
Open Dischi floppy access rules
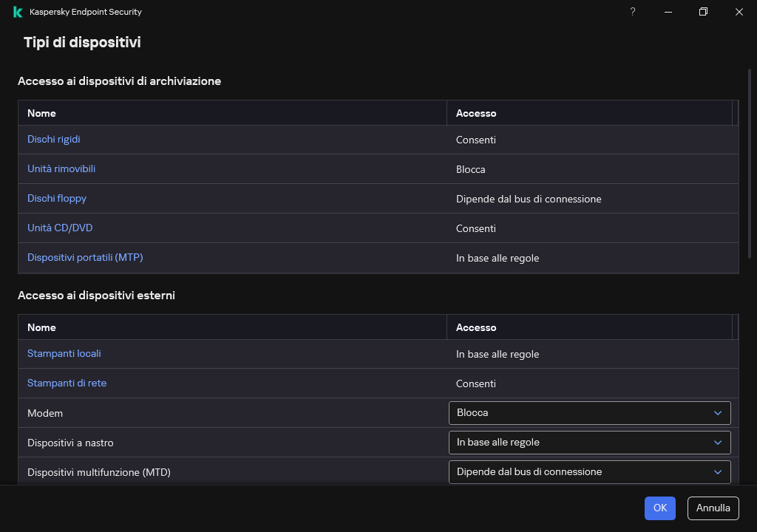click(57, 198)
